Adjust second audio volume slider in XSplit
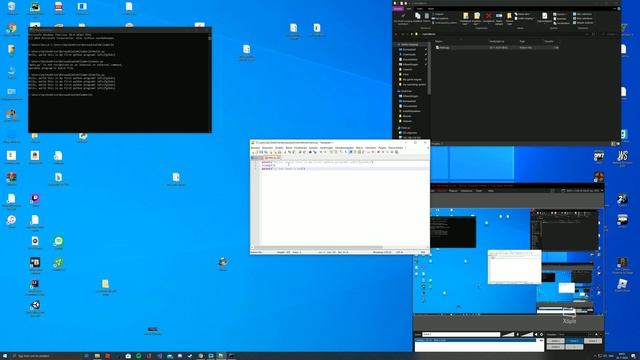Screen dimensions: 640x360 527,334
